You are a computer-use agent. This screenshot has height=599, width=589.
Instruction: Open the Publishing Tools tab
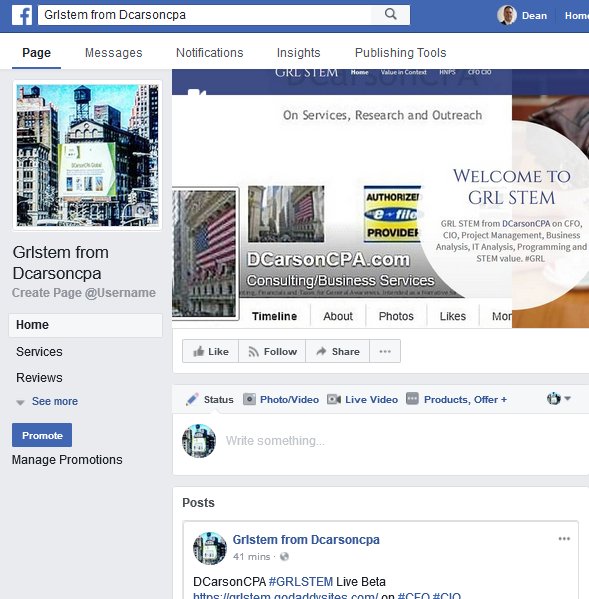(401, 53)
